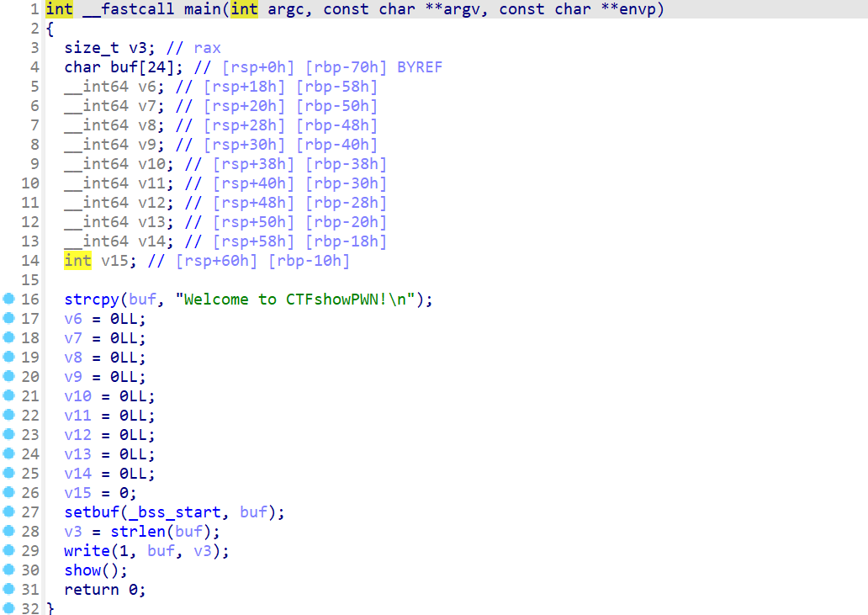
Task: Toggle breakpoint dot on the strcpy line
Action: click(x=8, y=300)
